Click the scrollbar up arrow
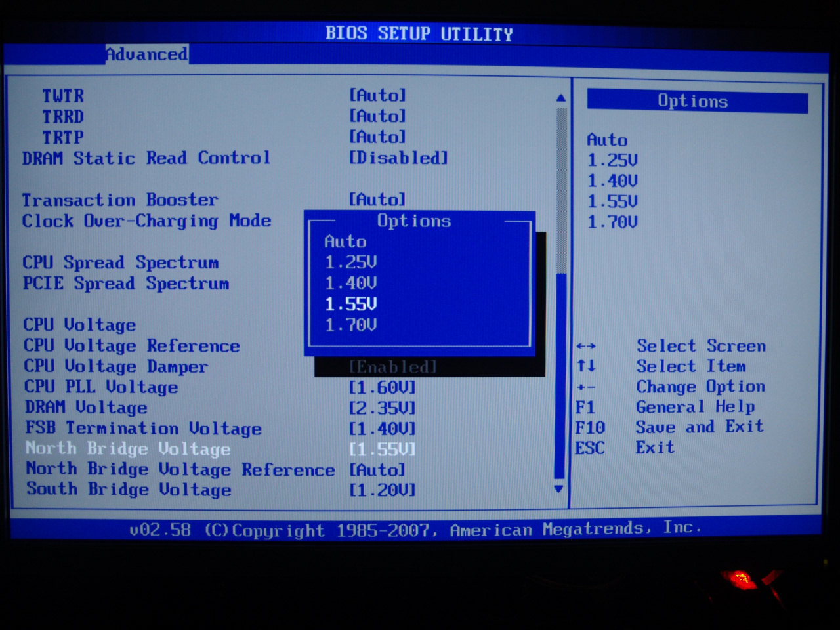 coord(560,98)
